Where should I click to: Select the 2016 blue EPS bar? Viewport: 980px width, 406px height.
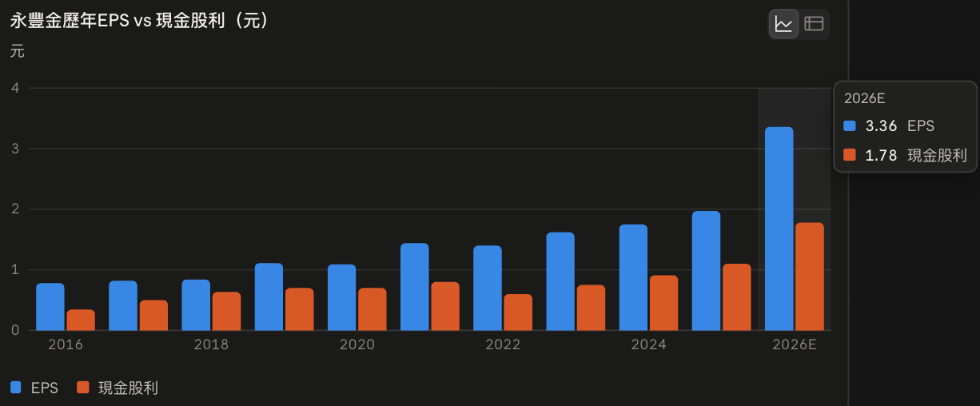[50, 307]
